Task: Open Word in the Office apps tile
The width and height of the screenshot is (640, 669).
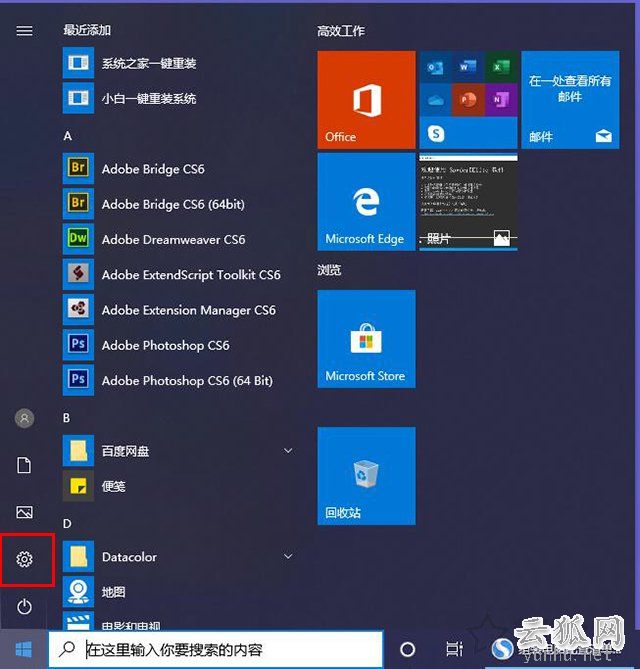Action: 468,67
